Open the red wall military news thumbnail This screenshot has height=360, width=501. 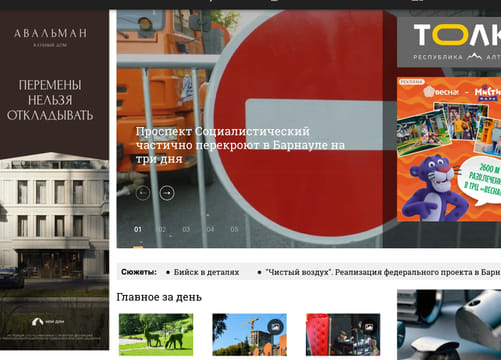[x=343, y=334]
